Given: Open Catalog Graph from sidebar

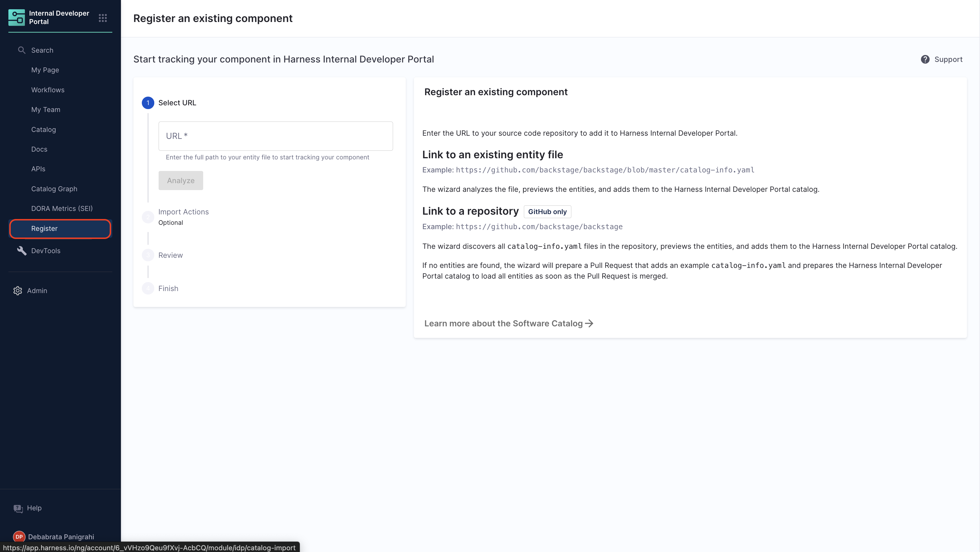Looking at the screenshot, I should [x=54, y=189].
